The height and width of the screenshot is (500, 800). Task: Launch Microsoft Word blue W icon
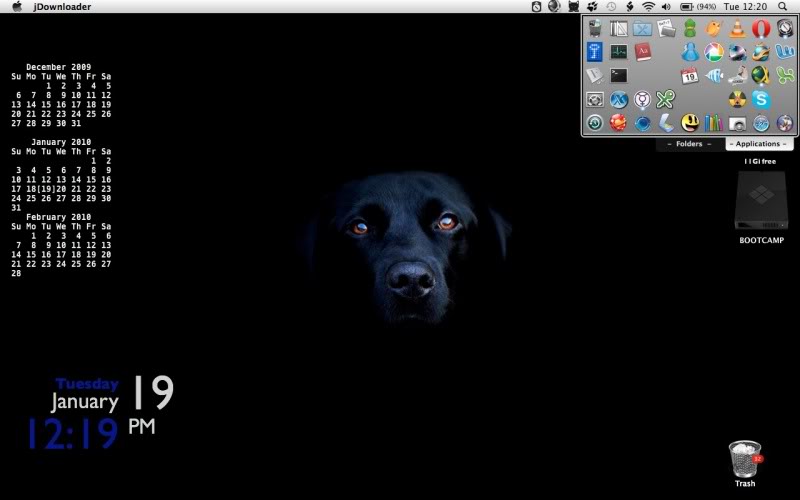tap(785, 52)
